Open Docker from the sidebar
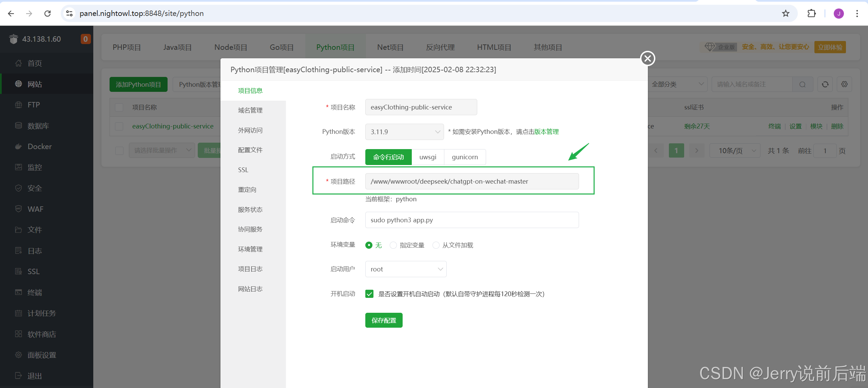868x388 pixels. pos(39,146)
